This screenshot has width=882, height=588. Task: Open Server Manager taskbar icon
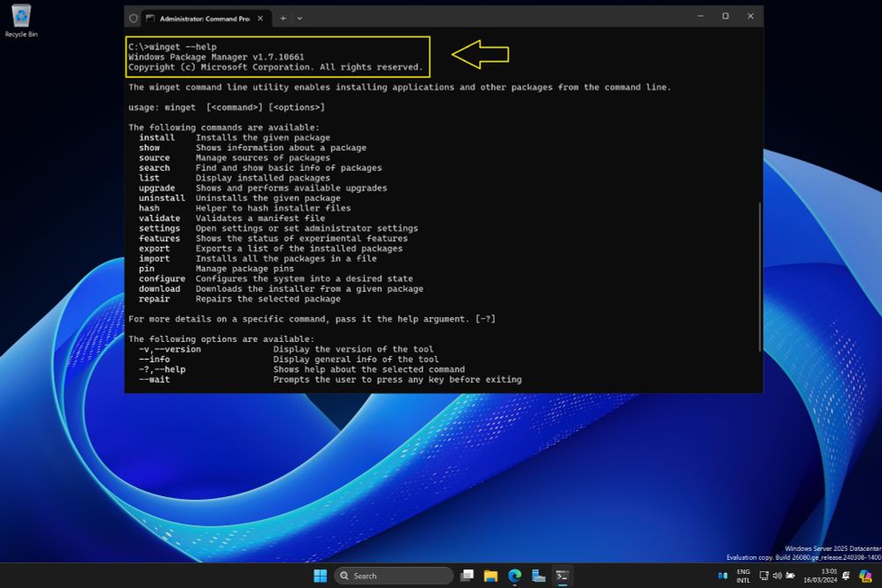point(539,576)
